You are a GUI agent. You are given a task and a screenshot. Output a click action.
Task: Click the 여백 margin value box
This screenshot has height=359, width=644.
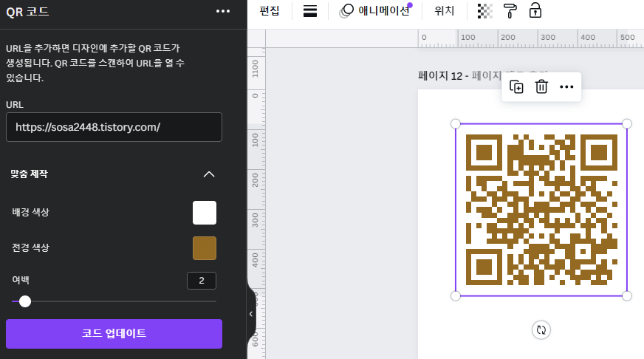201,281
